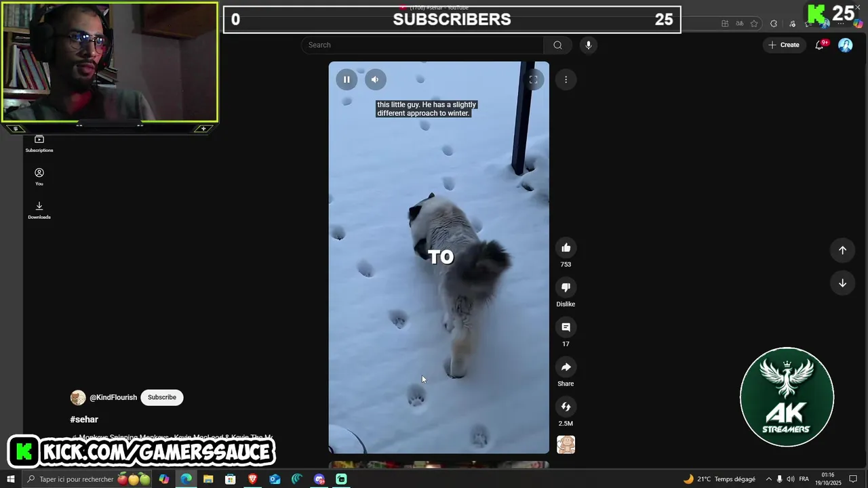Go to the previous Short with up arrow
This screenshot has width=868, height=488.
tap(842, 250)
